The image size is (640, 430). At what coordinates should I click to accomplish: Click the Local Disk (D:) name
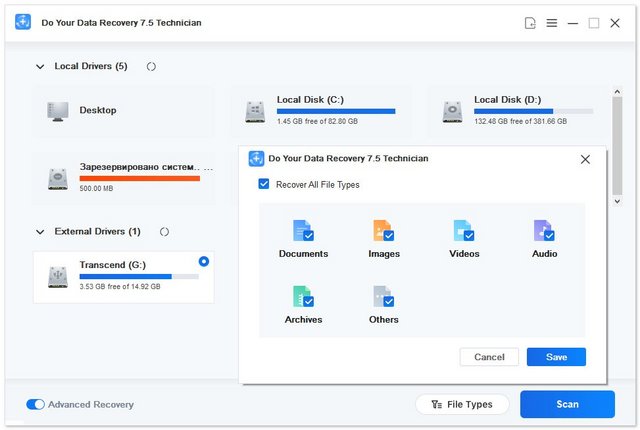(507, 100)
